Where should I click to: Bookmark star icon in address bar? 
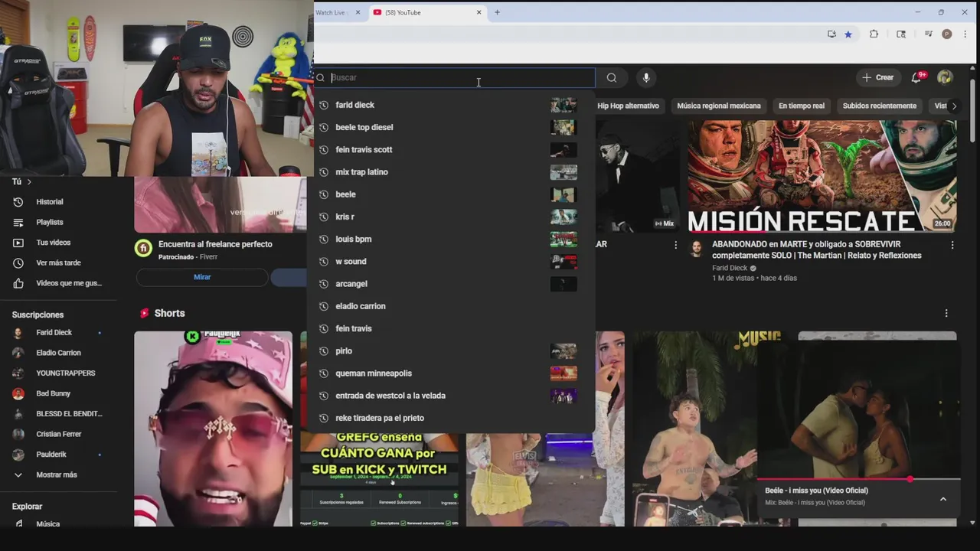(848, 34)
